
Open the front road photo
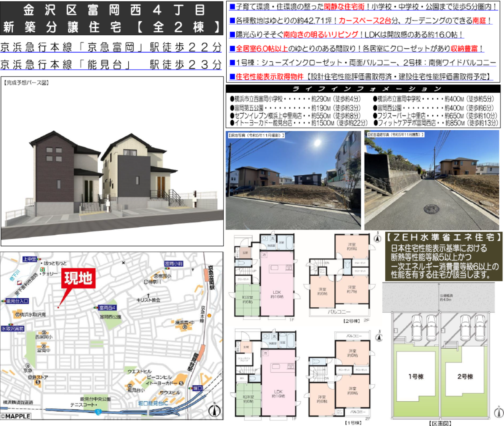point(431,180)
